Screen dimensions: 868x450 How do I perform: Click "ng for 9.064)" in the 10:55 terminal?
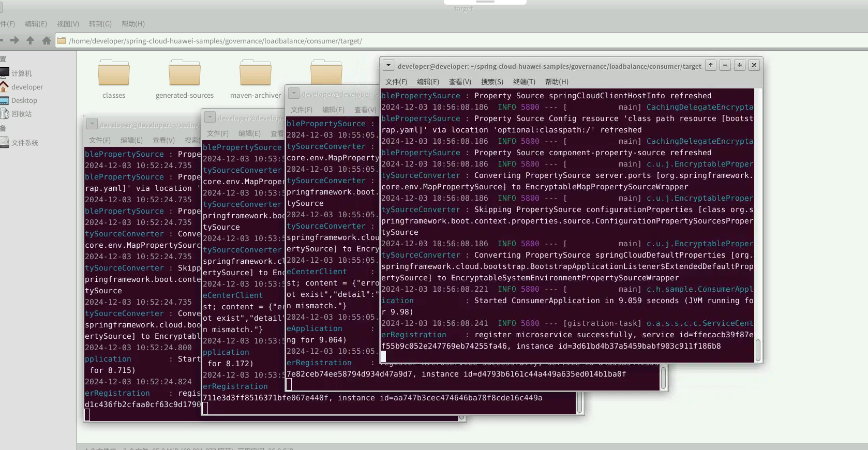click(x=317, y=340)
